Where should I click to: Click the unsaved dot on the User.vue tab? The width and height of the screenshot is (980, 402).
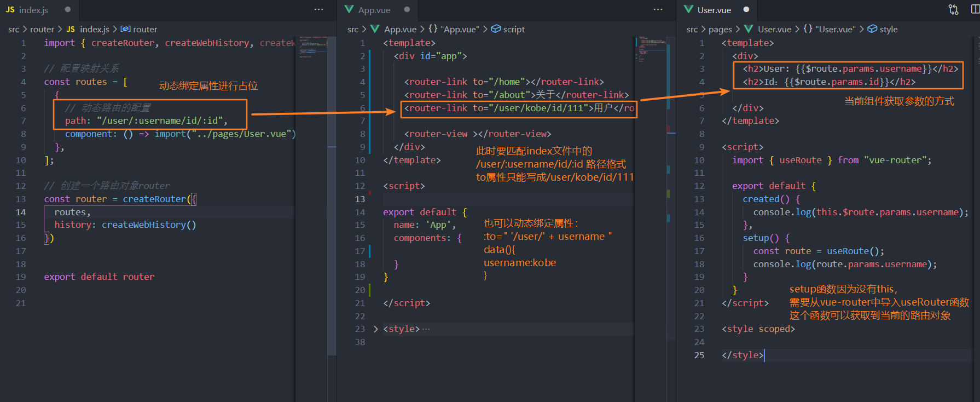click(746, 10)
